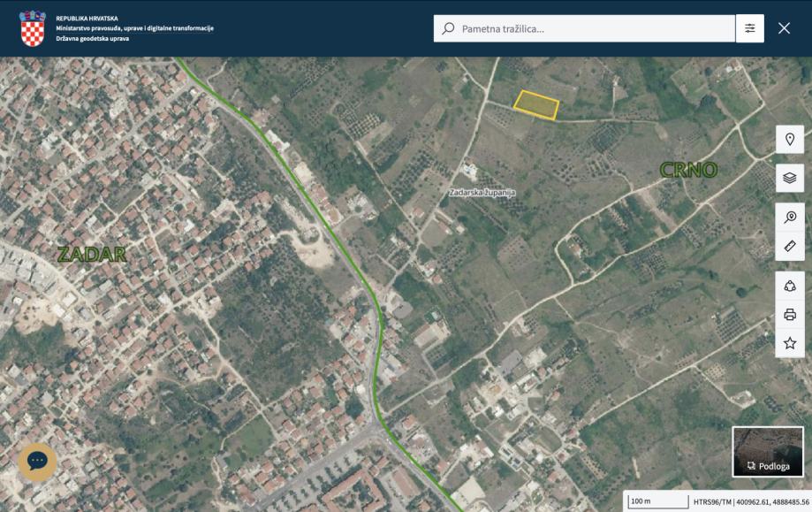Click the HTRS96/TM coordinate readout
812x512 pixels.
(x=750, y=501)
